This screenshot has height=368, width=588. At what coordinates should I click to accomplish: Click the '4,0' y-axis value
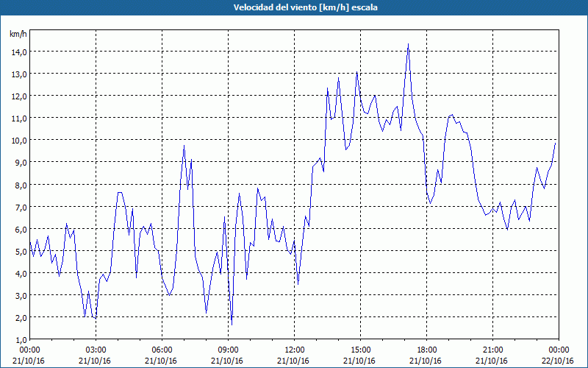click(21, 273)
